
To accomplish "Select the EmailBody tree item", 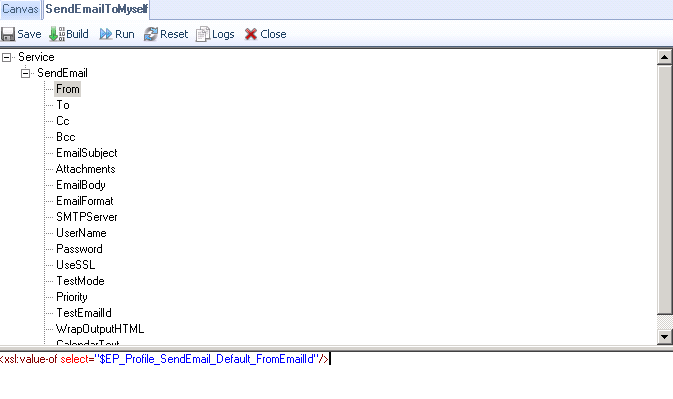I will (x=81, y=185).
